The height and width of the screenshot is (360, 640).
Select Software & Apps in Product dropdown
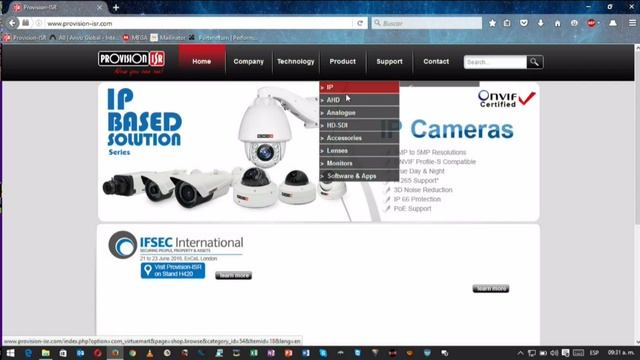[x=359, y=176]
